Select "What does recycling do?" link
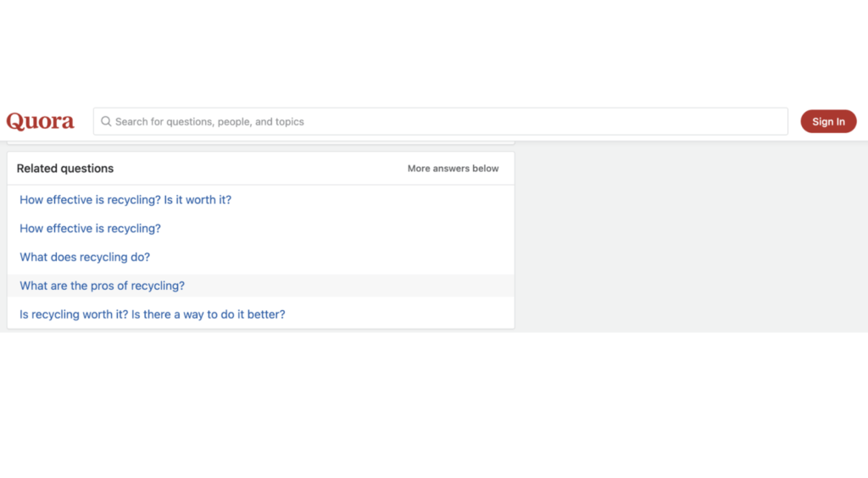Viewport: 868px width, 478px height. tap(85, 258)
